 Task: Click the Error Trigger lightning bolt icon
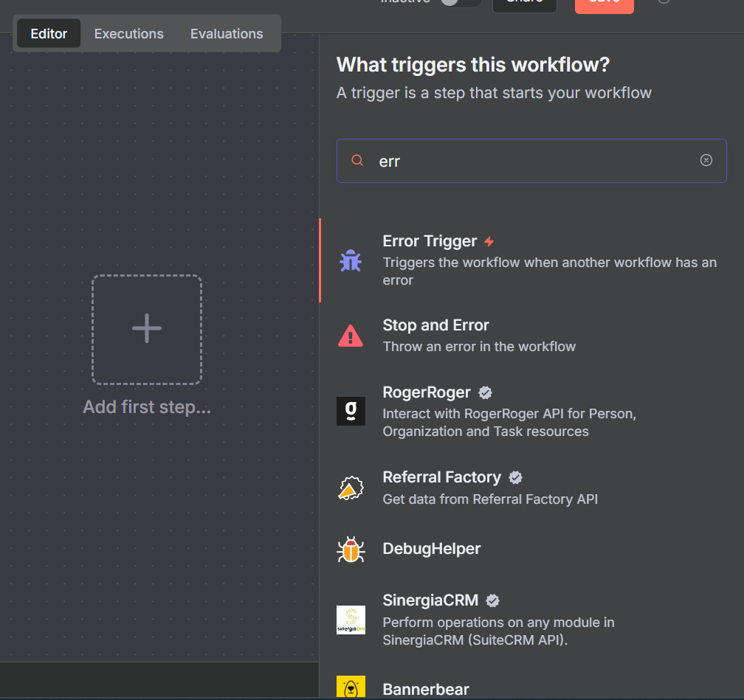(489, 241)
